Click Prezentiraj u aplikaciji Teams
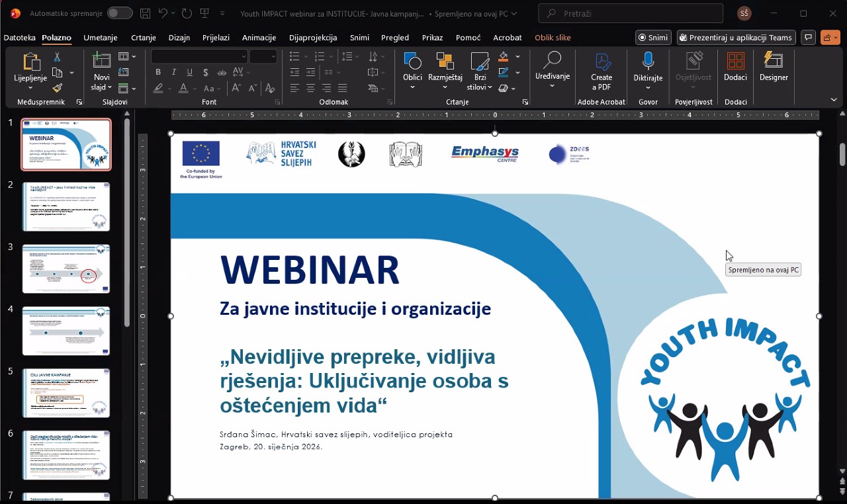847x504 pixels. point(735,38)
